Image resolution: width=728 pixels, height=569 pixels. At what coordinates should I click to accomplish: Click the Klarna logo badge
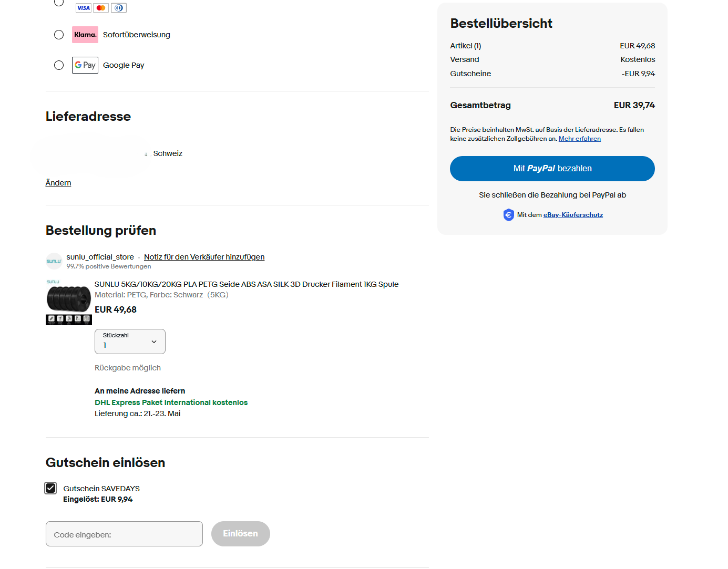[85, 35]
